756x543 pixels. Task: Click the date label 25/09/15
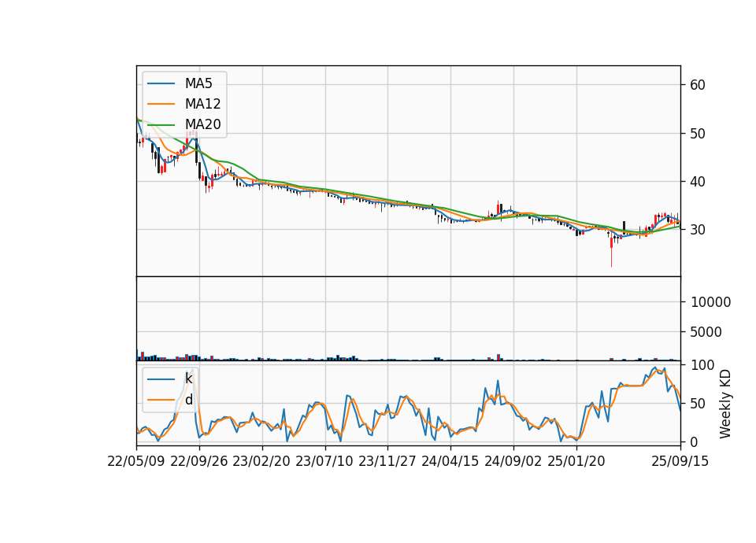tap(680, 461)
